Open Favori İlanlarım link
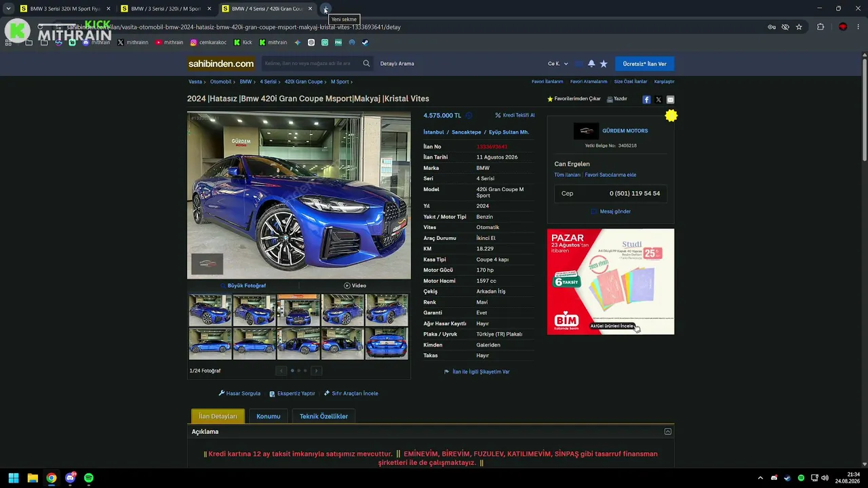Image resolution: width=868 pixels, height=488 pixels. coord(547,81)
